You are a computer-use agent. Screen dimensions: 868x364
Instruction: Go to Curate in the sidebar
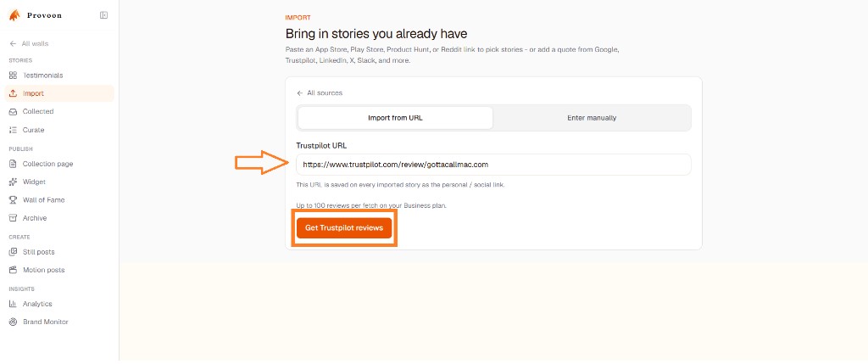click(59, 130)
